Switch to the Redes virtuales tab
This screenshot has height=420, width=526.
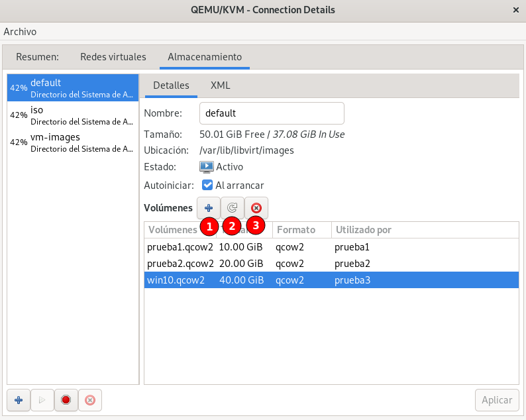pyautogui.click(x=113, y=57)
